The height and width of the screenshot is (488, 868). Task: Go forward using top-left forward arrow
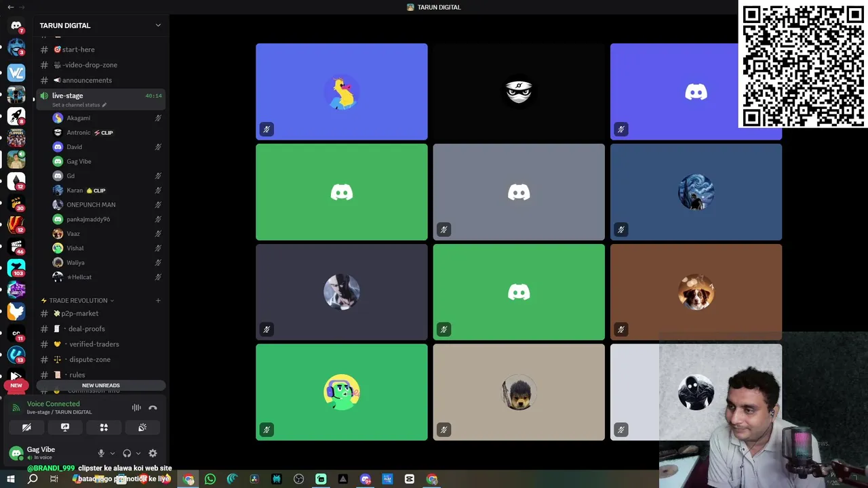(x=22, y=7)
